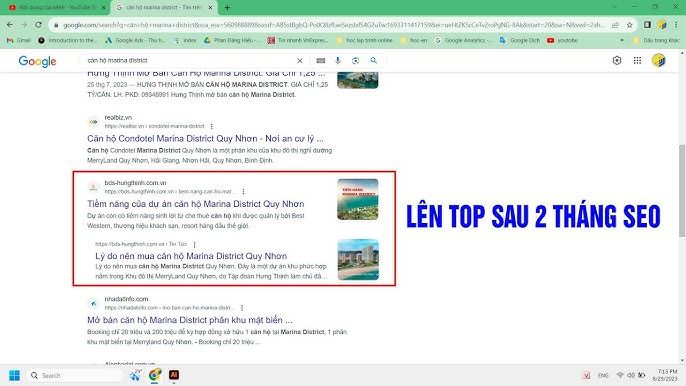The image size is (686, 386).
Task: Open the weather widget on taskbar
Action: pyautogui.click(x=136, y=375)
